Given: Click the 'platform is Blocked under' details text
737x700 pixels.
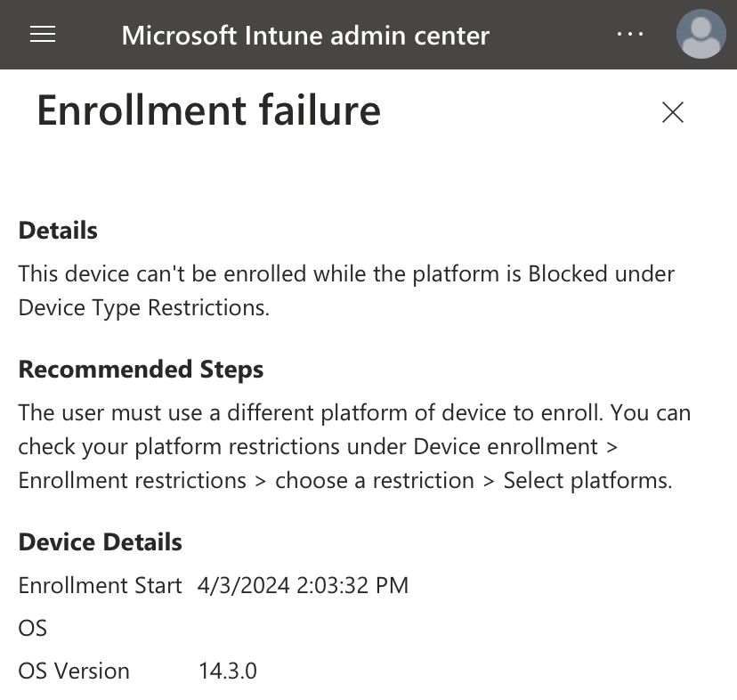Looking at the screenshot, I should pyautogui.click(x=544, y=274).
